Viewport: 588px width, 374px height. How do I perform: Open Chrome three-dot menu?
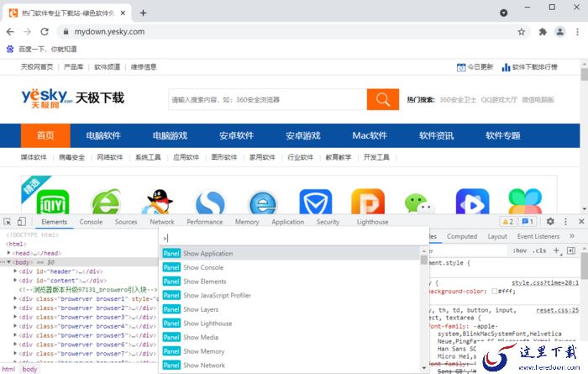[577, 32]
